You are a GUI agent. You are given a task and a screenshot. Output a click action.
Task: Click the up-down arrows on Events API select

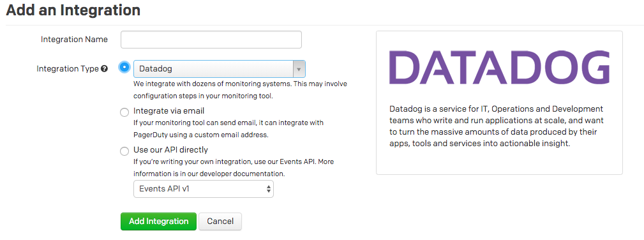click(268, 189)
